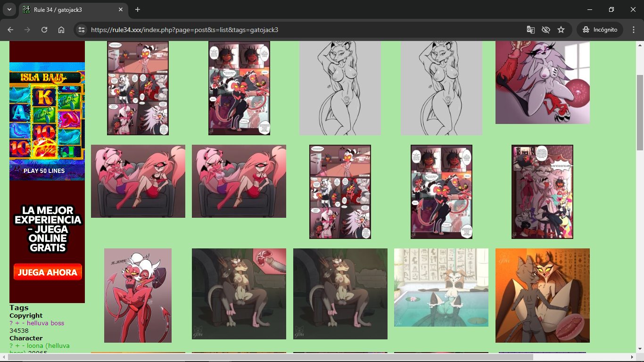Click the horizontal page scrollbar
This screenshot has width=644, height=362.
(x=270, y=357)
